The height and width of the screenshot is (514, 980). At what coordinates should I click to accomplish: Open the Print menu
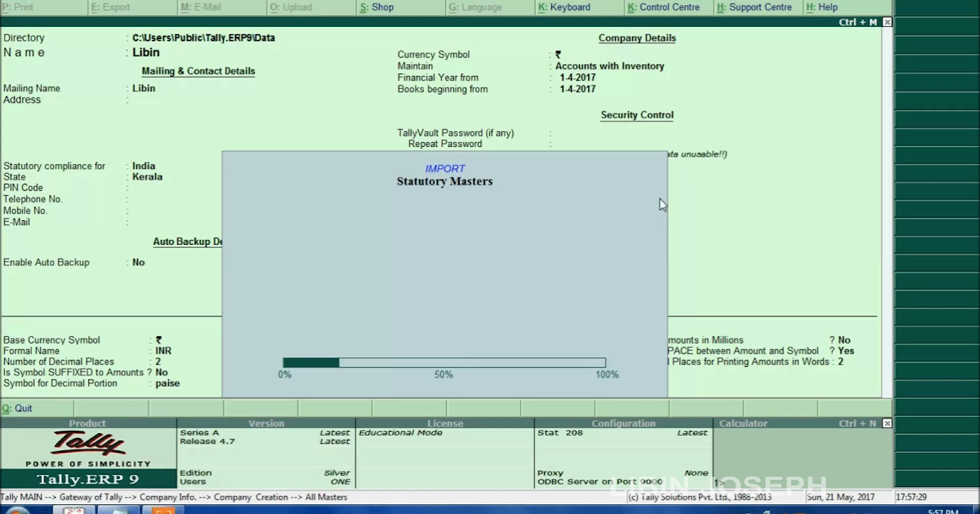[x=20, y=7]
